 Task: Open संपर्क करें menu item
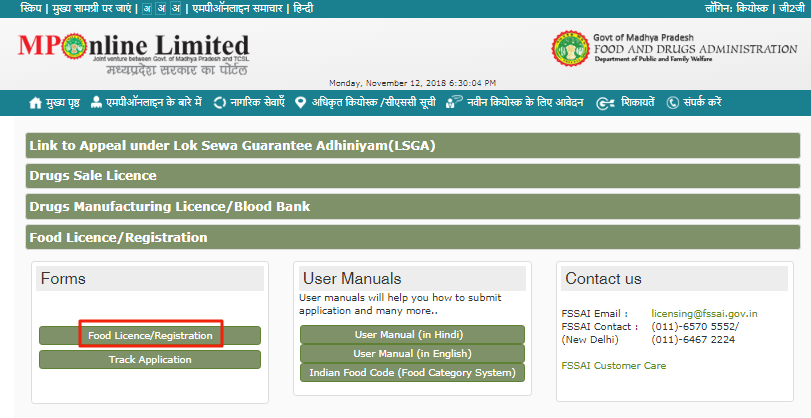[x=702, y=102]
